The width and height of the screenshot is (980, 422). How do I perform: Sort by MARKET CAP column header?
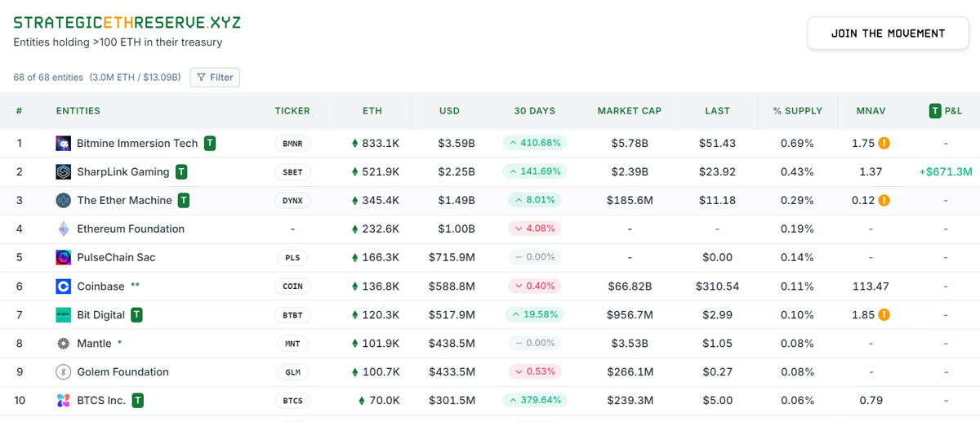[x=629, y=111]
